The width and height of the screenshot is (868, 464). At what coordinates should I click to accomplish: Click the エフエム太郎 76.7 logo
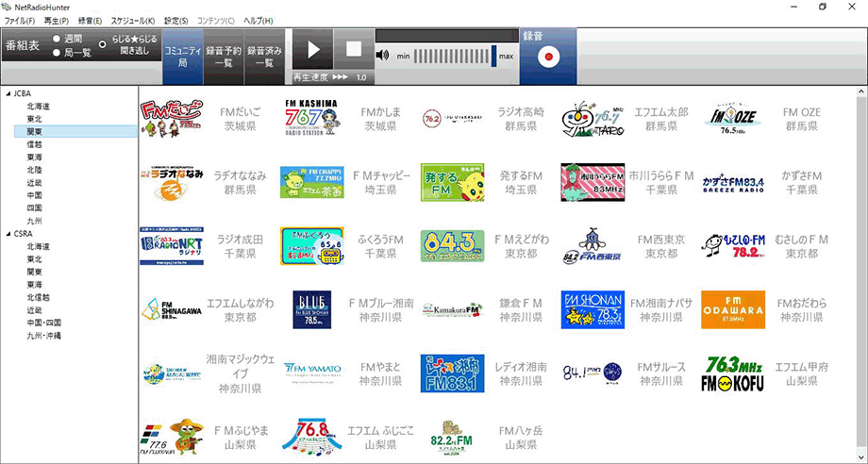click(593, 118)
